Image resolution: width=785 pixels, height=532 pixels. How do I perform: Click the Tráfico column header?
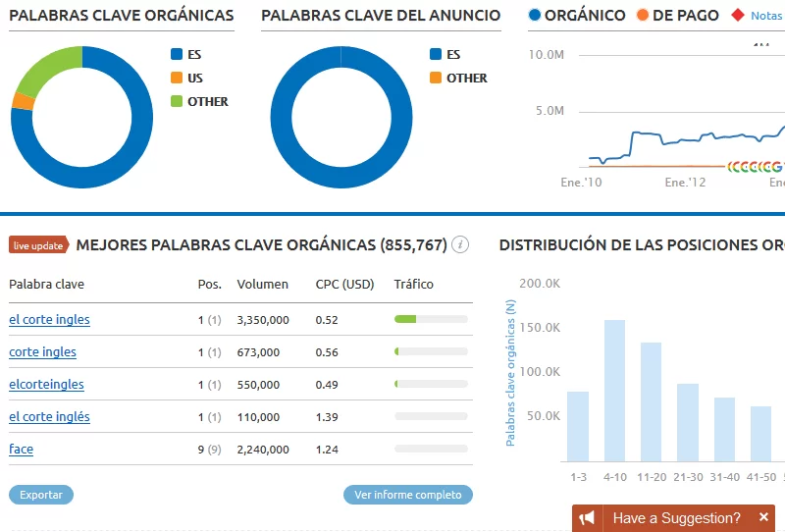click(x=413, y=284)
